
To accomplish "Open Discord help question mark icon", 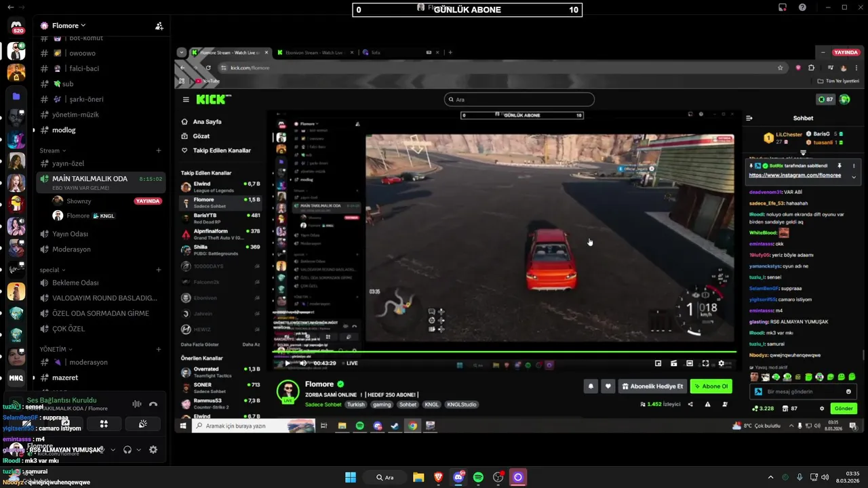I will pos(803,7).
